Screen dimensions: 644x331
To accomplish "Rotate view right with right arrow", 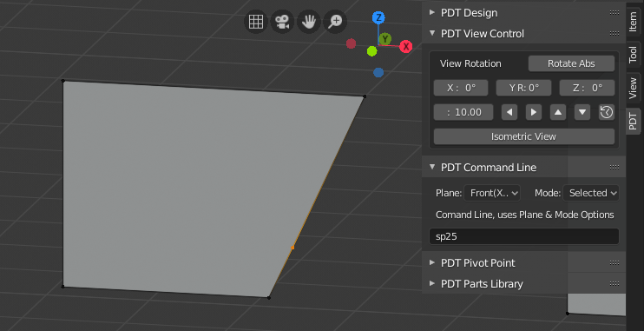I will point(534,112).
